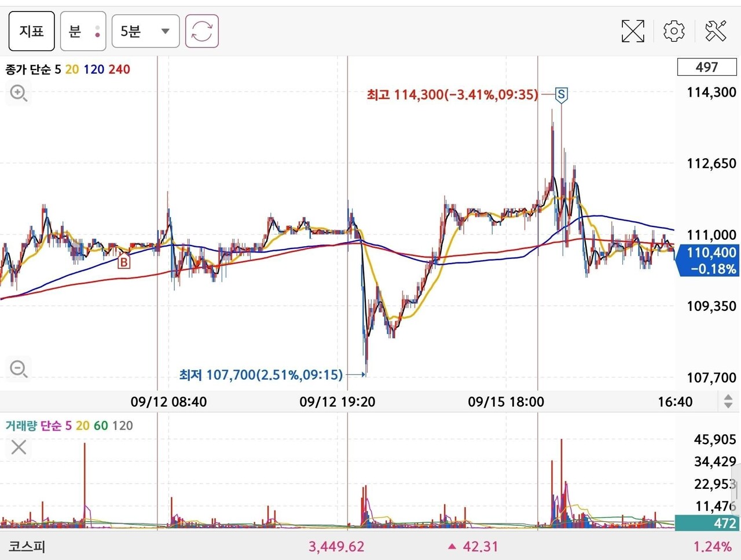Click the B buy marker
The image size is (741, 560).
tap(123, 262)
